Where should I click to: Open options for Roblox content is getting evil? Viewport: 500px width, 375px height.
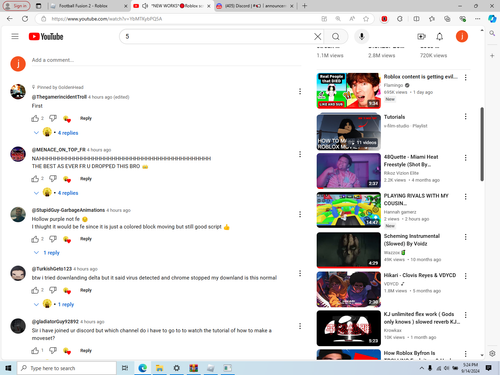tap(466, 77)
